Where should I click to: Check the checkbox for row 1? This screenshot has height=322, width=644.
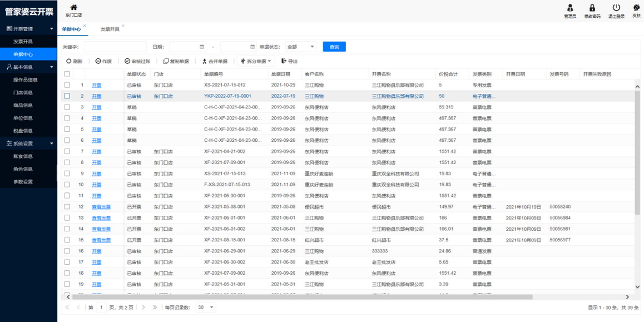(x=67, y=85)
